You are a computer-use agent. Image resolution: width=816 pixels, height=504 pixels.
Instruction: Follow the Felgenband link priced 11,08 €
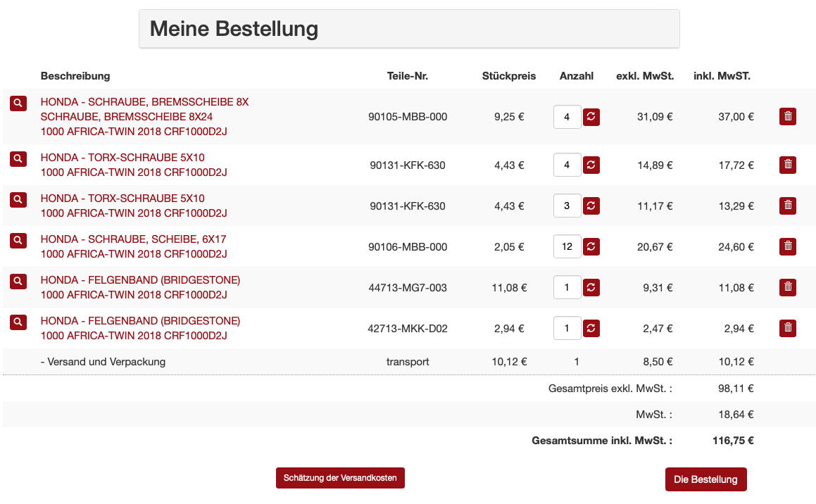[140, 280]
